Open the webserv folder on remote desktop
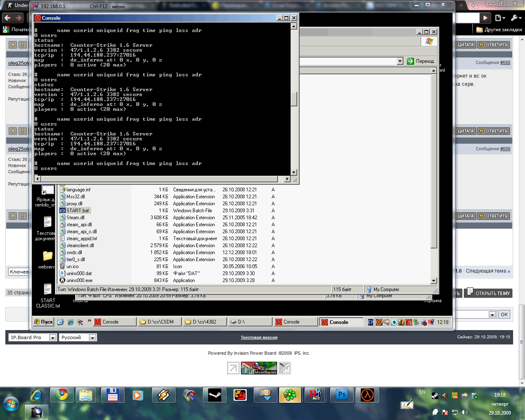This screenshot has height=420, width=525. coord(48,259)
